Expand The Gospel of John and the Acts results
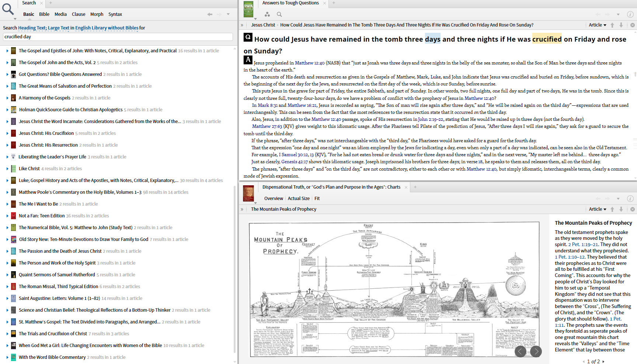This screenshot has width=637, height=364. 7,63
